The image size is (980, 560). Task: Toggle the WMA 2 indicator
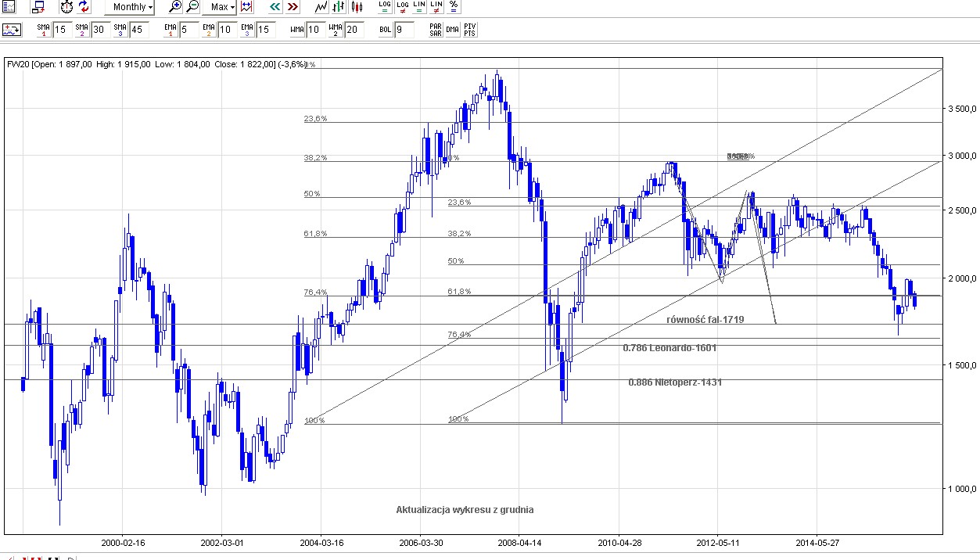pyautogui.click(x=335, y=30)
